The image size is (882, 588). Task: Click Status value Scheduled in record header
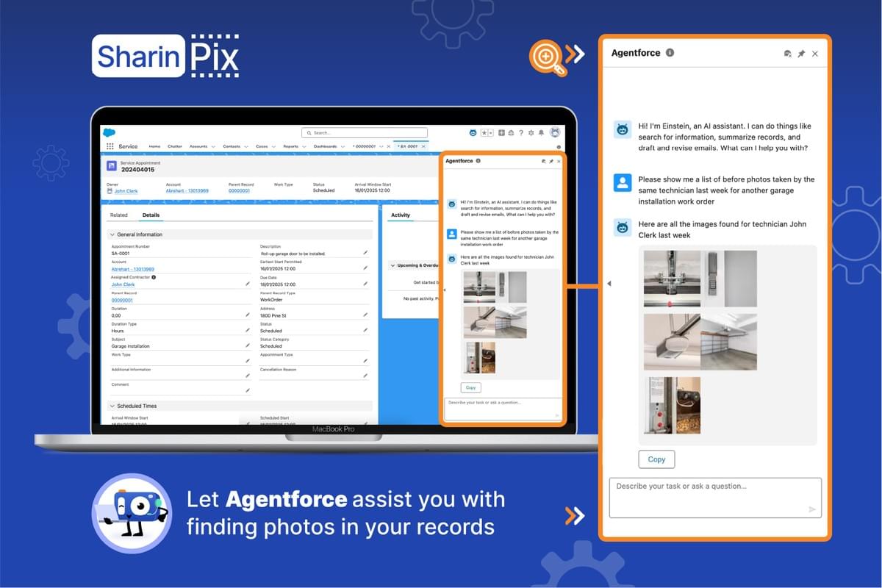323,190
